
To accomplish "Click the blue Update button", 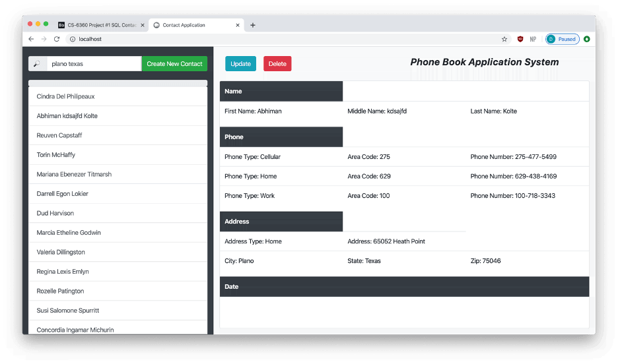I will coord(240,64).
